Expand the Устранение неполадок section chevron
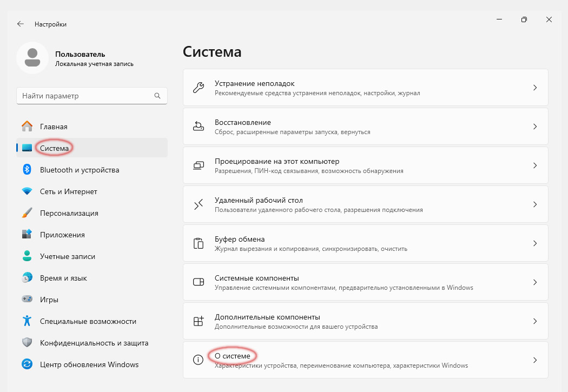The width and height of the screenshot is (568, 392). (x=534, y=87)
